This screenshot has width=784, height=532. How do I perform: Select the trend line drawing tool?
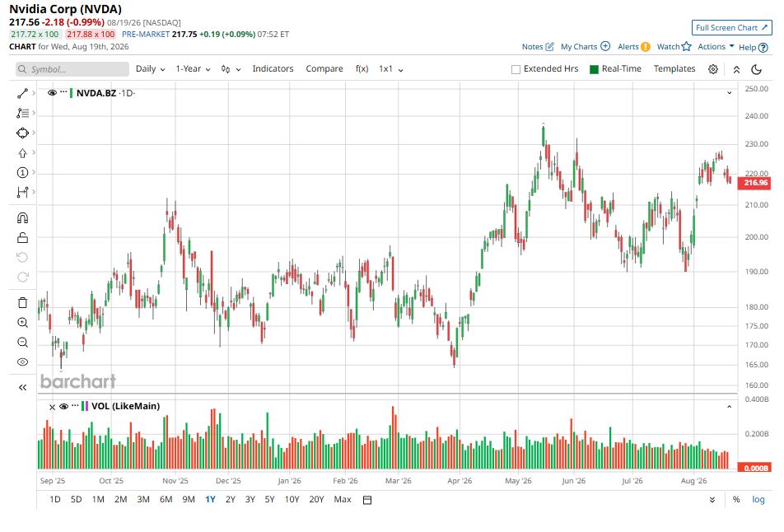tap(22, 94)
